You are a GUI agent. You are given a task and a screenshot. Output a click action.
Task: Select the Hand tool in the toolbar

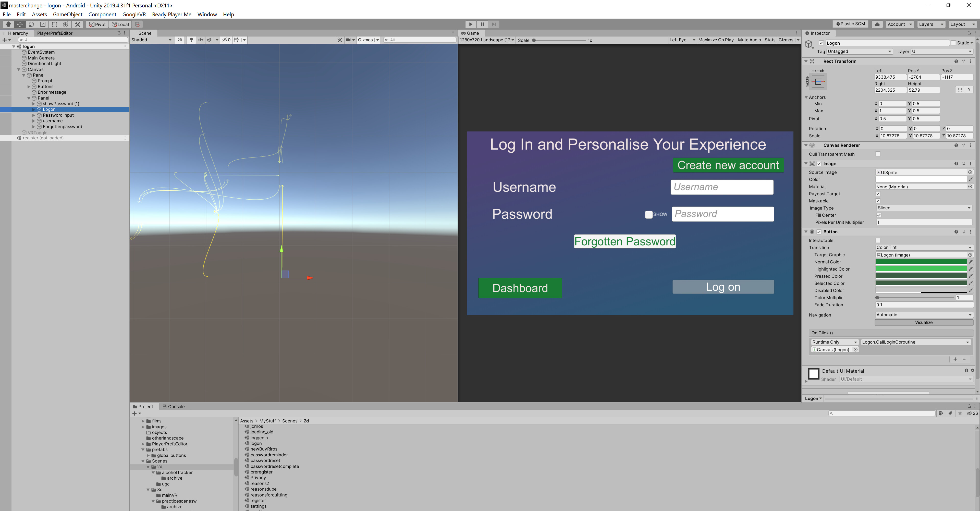[8, 24]
